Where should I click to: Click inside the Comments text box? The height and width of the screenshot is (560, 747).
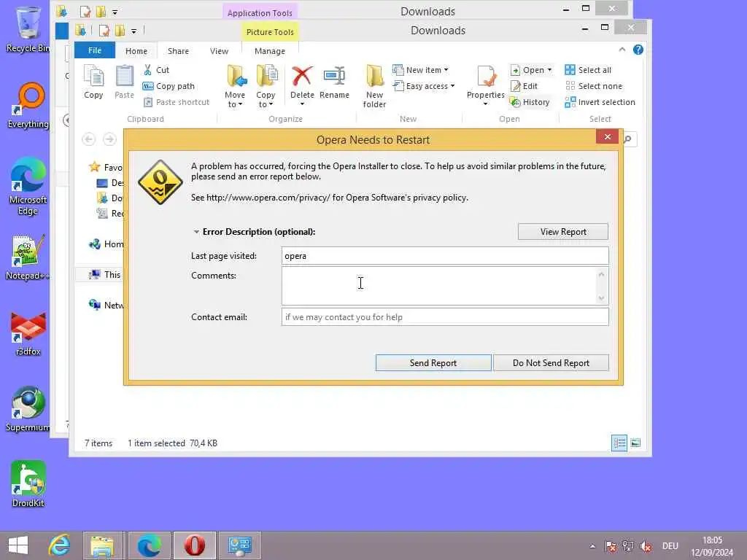coord(438,286)
